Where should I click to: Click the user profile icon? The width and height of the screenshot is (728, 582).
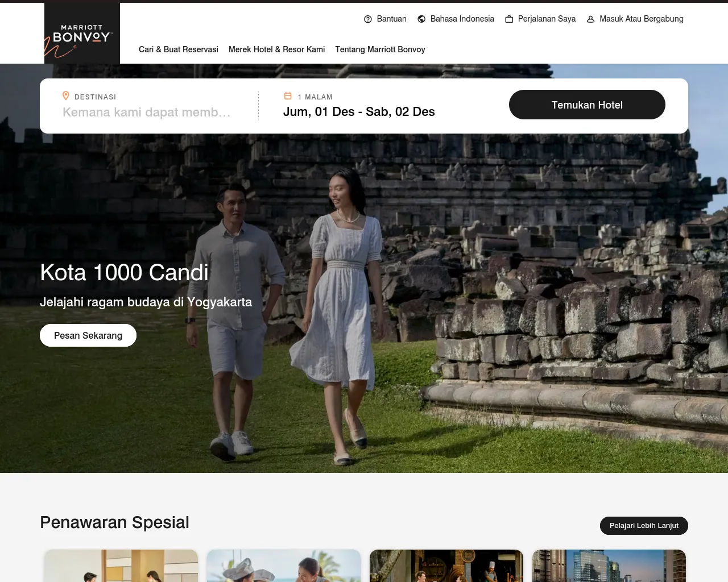[591, 19]
